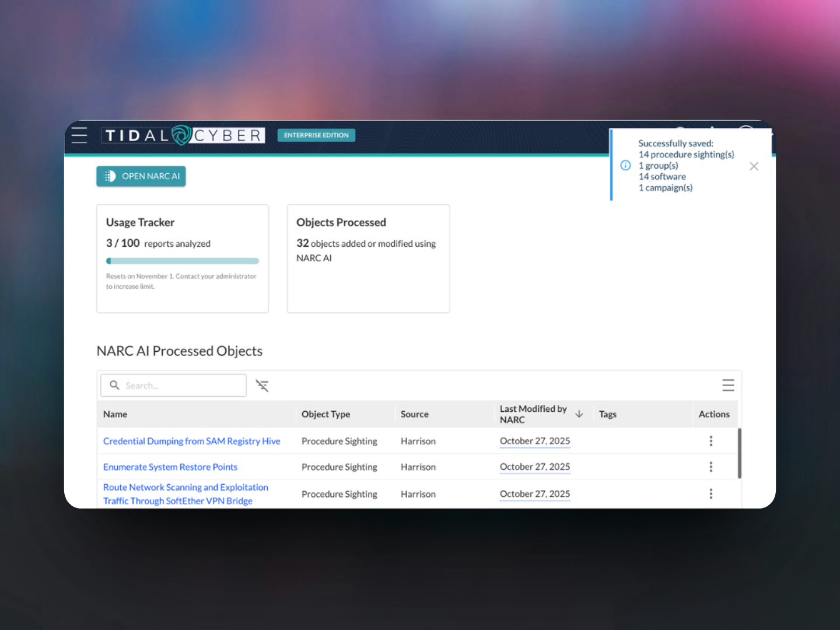This screenshot has height=630, width=840.
Task: Click the OPEN NARC AI button
Action: point(141,176)
